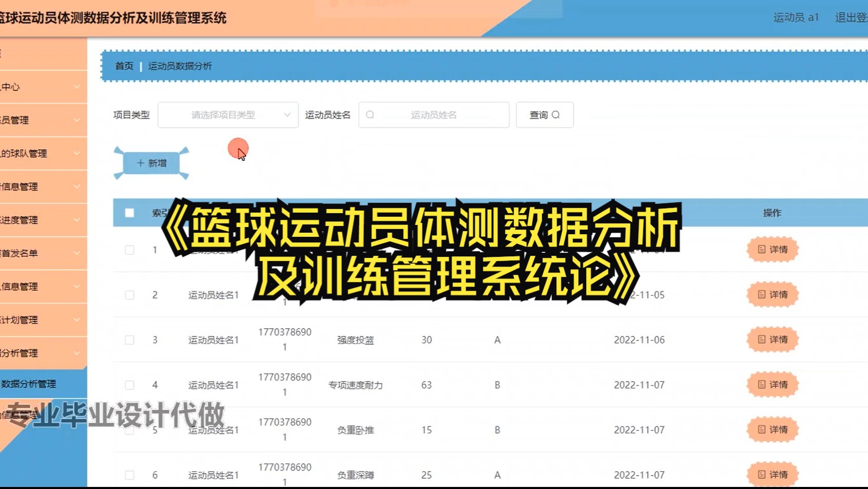Click the magnifier icon in athlete name field
868x489 pixels.
point(370,115)
